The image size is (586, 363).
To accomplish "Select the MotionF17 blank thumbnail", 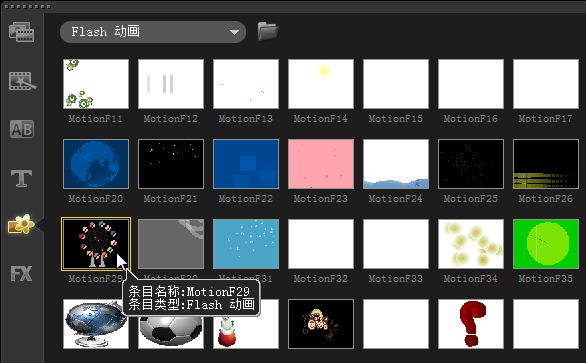I will click(x=546, y=84).
